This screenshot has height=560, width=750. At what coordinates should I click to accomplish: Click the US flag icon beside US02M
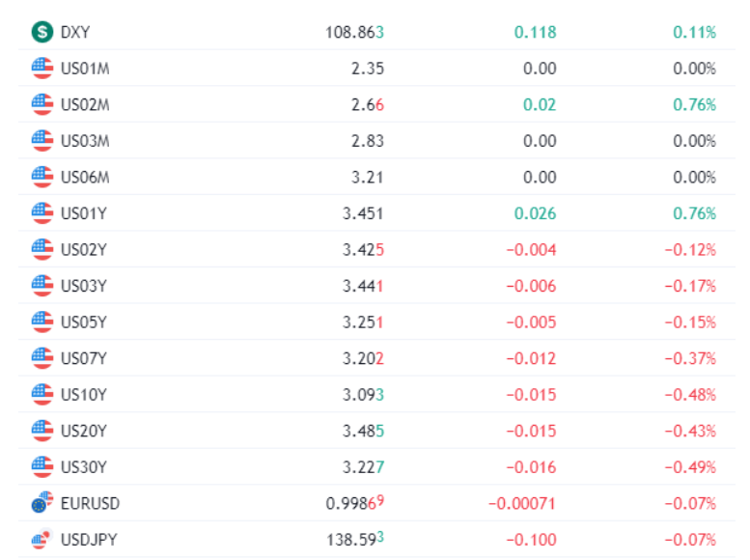click(42, 104)
